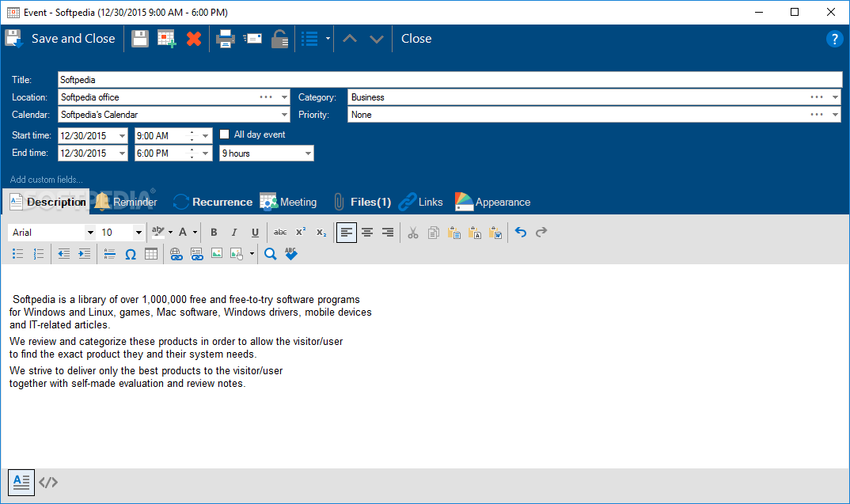Viewport: 850px width, 504px height.
Task: Expand the Priority dropdown
Action: click(x=835, y=115)
